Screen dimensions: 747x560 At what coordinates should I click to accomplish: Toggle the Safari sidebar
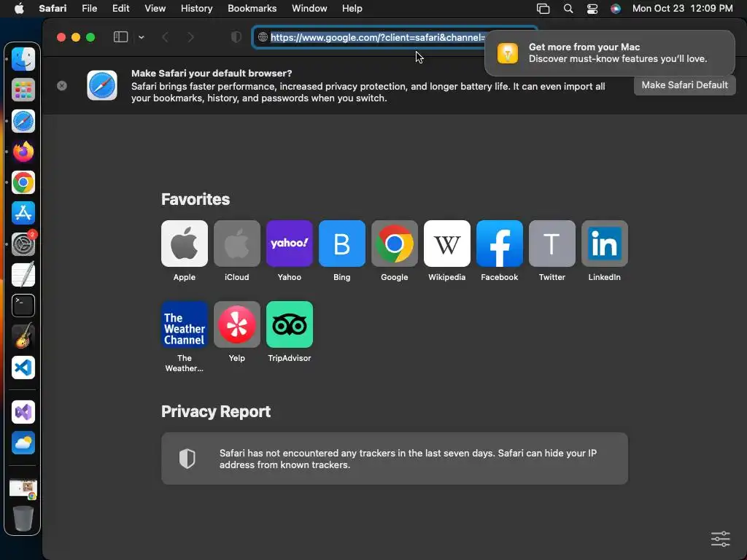(x=120, y=36)
